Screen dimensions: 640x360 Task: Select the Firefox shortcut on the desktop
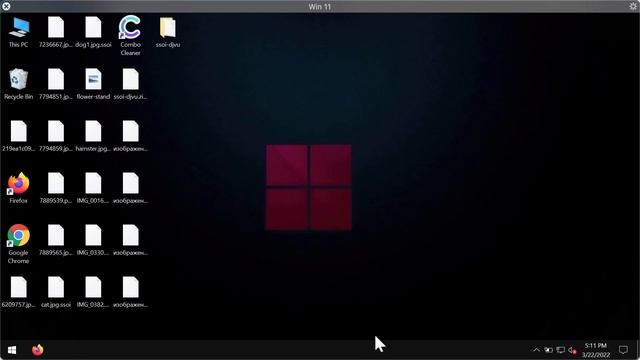pos(18,188)
